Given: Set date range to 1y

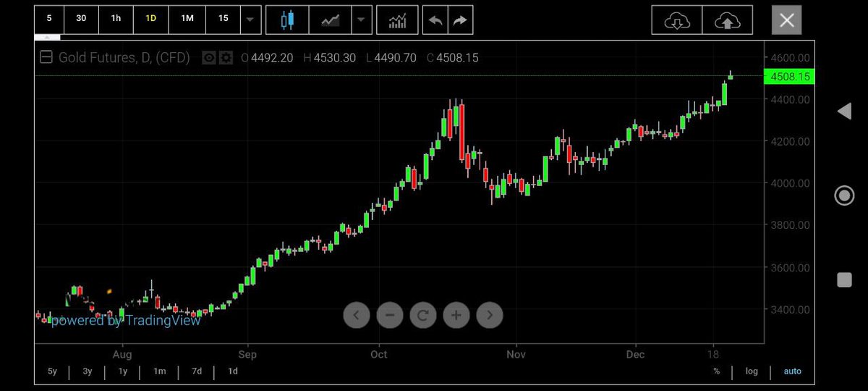Looking at the screenshot, I should pyautogui.click(x=123, y=371).
